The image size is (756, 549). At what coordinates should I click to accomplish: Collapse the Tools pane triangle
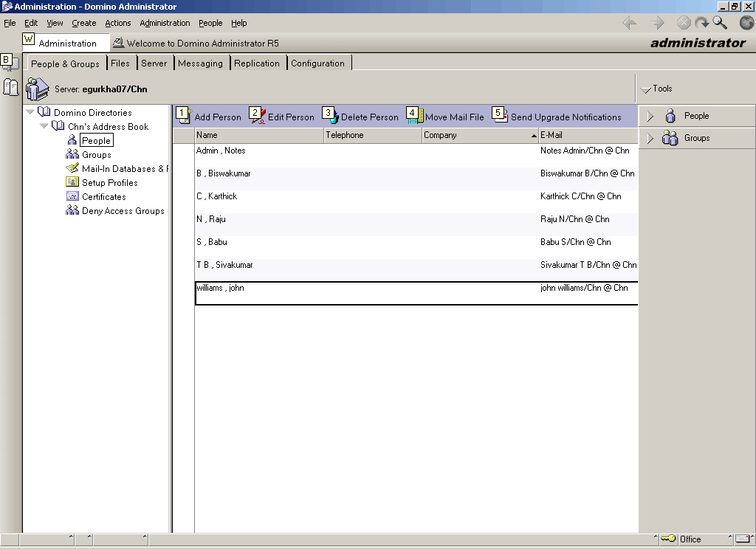pos(645,89)
